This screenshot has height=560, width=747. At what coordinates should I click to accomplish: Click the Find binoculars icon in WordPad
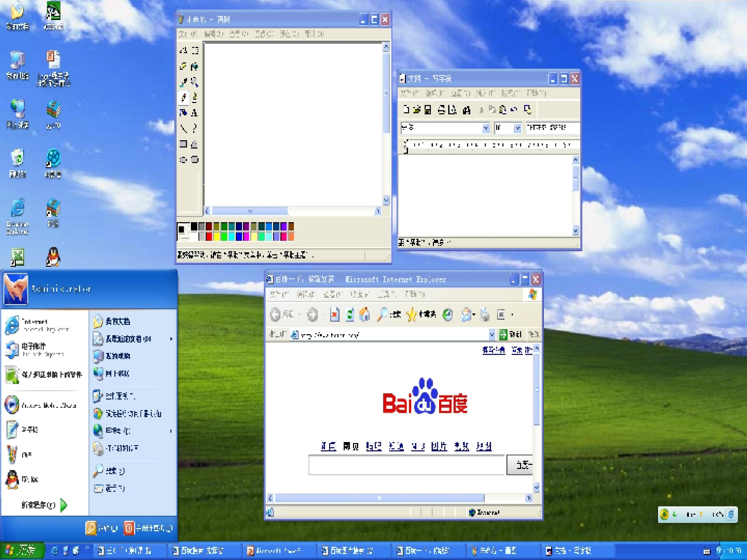tap(467, 110)
